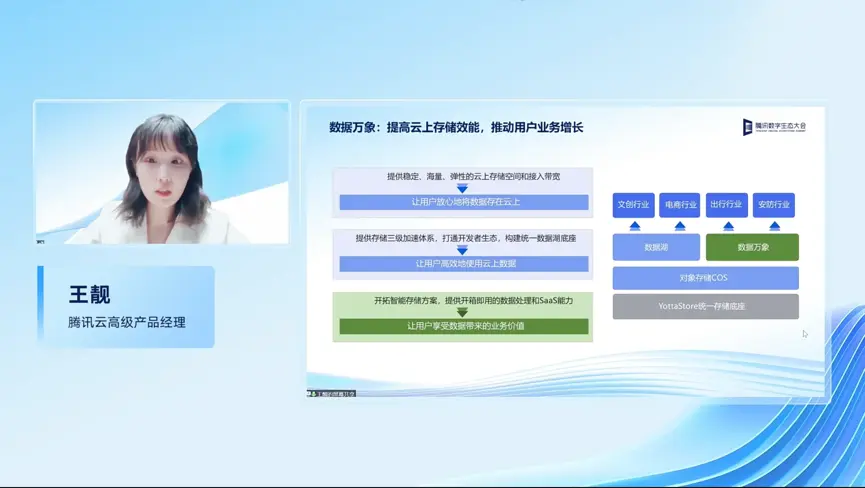Click the up arrow beneath 出行行业
The image size is (865, 488).
728,226
